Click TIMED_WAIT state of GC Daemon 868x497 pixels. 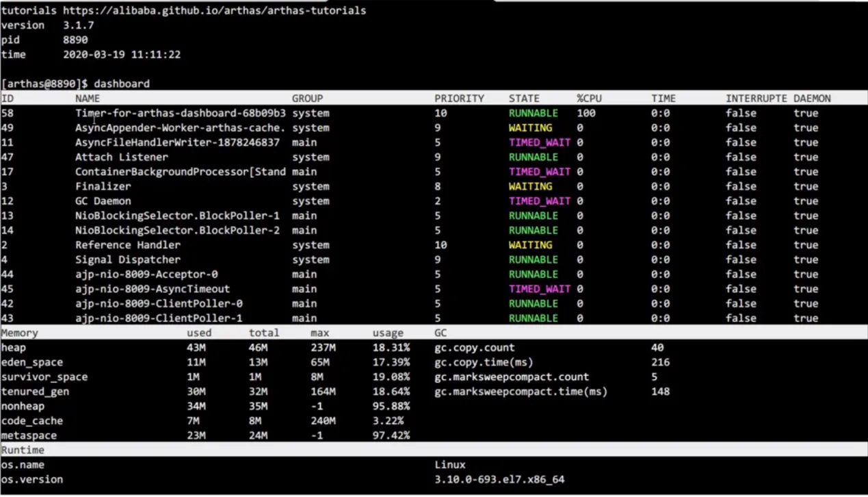coord(540,201)
